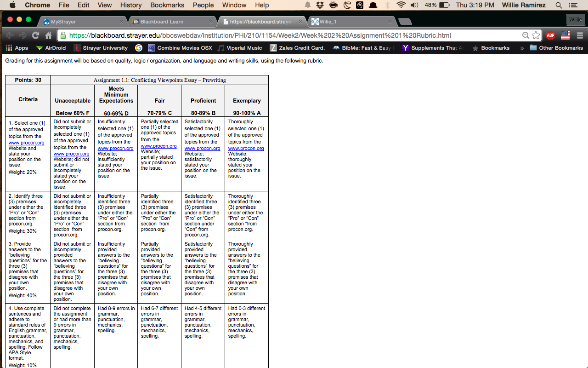Open the Apps shortcut in bookmarks bar
Screen dimensions: 588x368
(x=17, y=48)
